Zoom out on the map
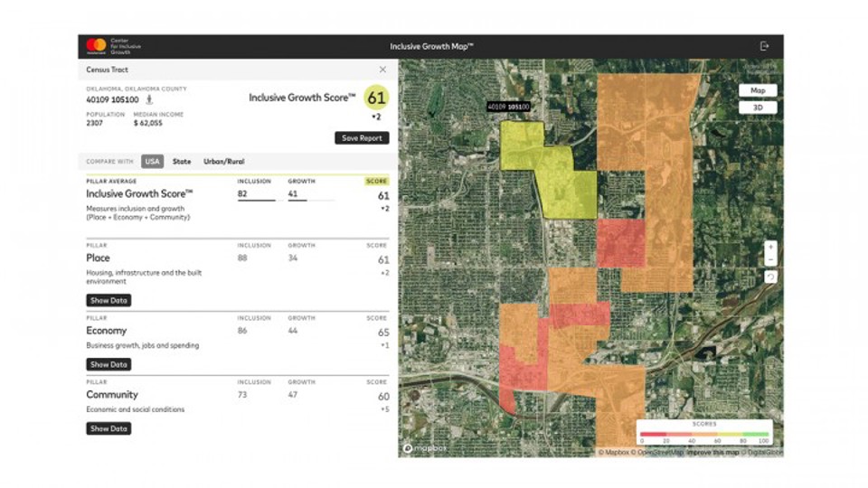The height and width of the screenshot is (488, 868). click(x=769, y=260)
